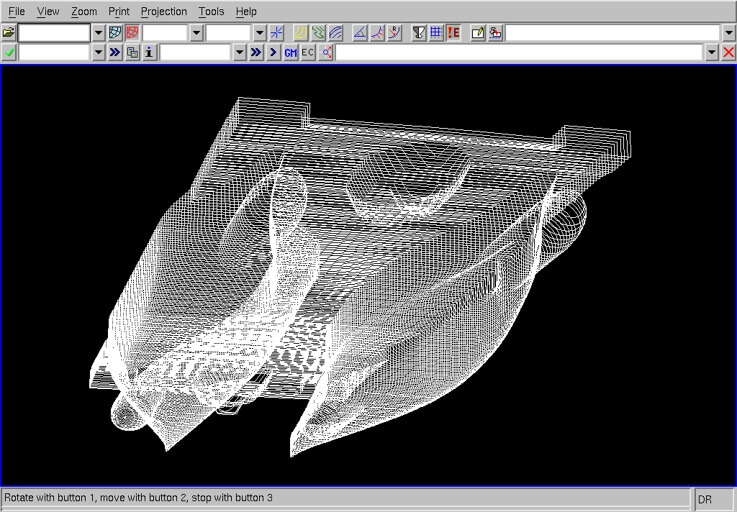Click the DR indicator in status bar

(x=705, y=499)
